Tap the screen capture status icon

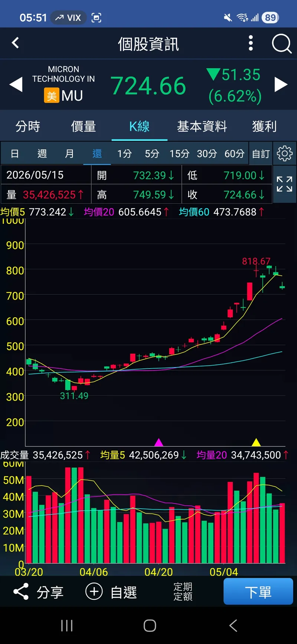pos(97,17)
